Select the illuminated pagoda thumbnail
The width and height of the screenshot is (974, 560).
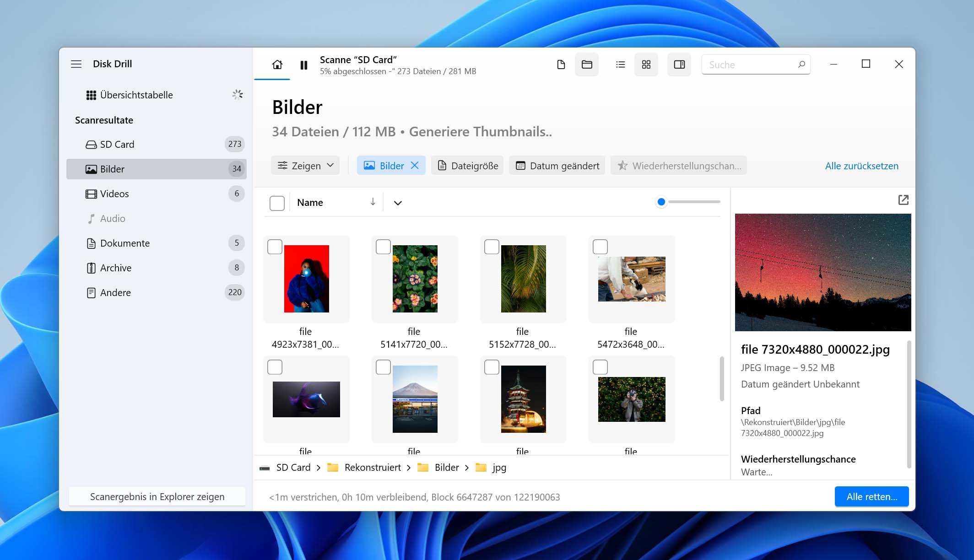(x=524, y=399)
